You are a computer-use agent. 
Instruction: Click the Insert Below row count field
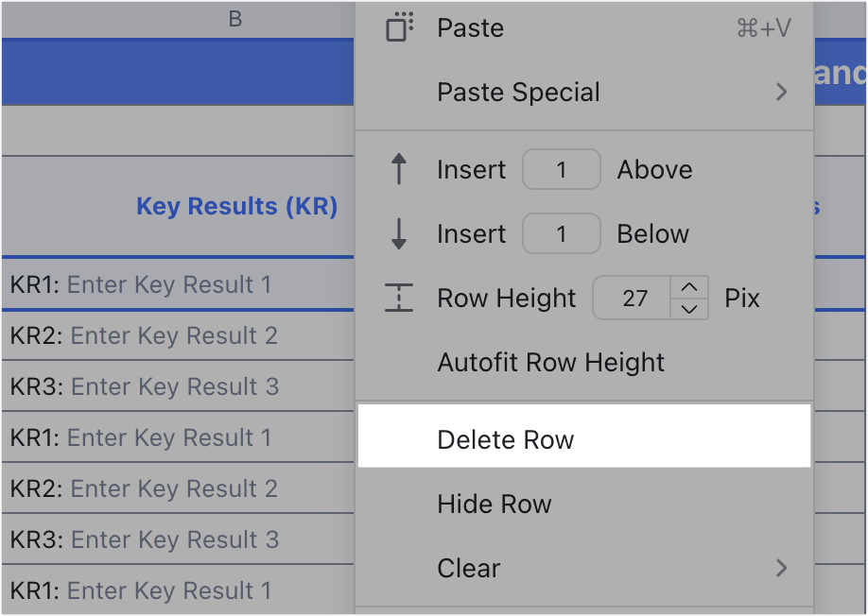pyautogui.click(x=562, y=233)
